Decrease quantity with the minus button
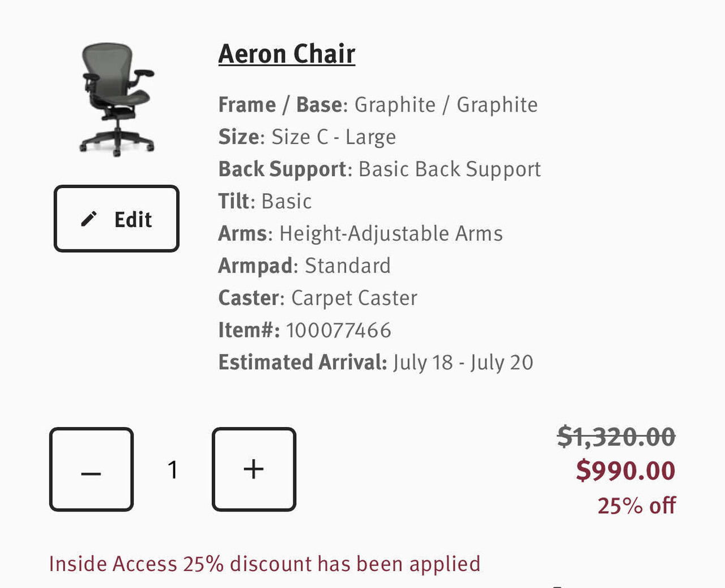The width and height of the screenshot is (725, 588). click(91, 470)
